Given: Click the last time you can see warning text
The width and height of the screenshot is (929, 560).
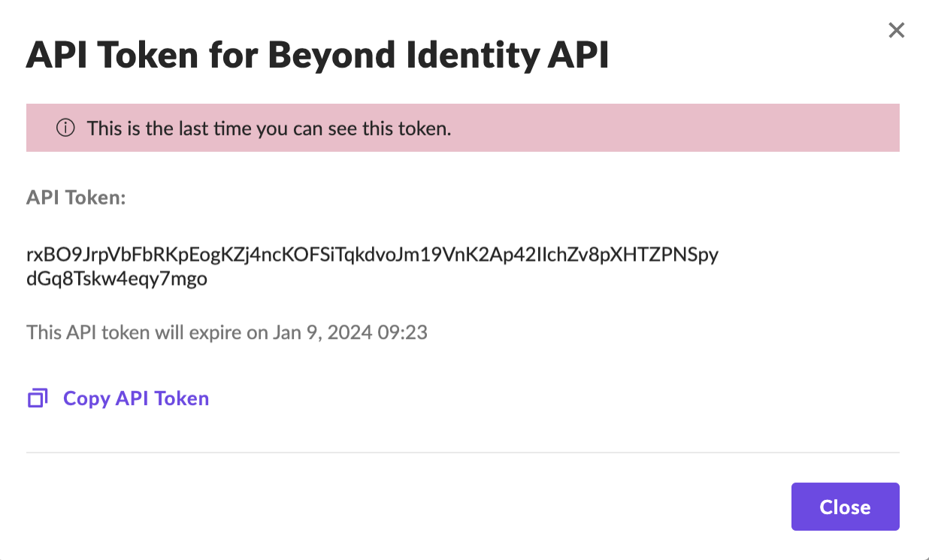Looking at the screenshot, I should [268, 128].
